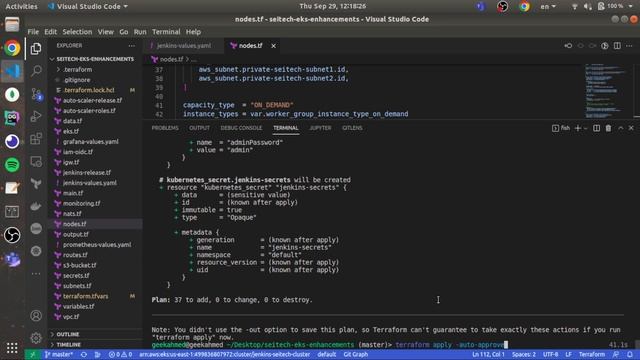This screenshot has width=640, height=360.
Task: Open the Remote Explorer icon in activity bar
Action: tap(36, 162)
